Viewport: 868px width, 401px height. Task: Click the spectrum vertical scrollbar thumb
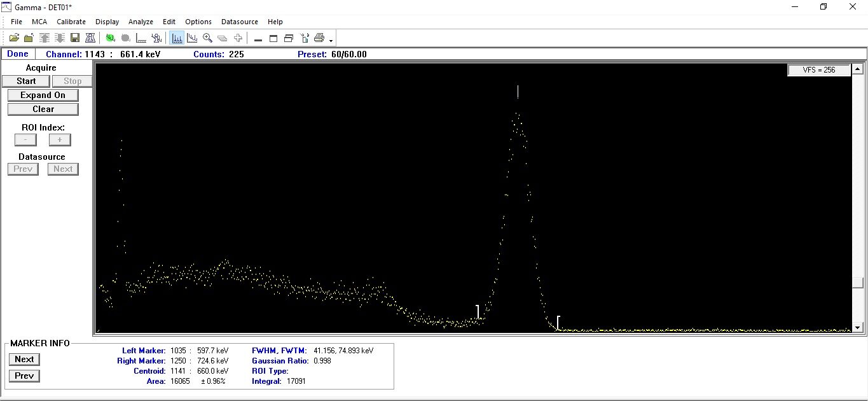[857, 283]
